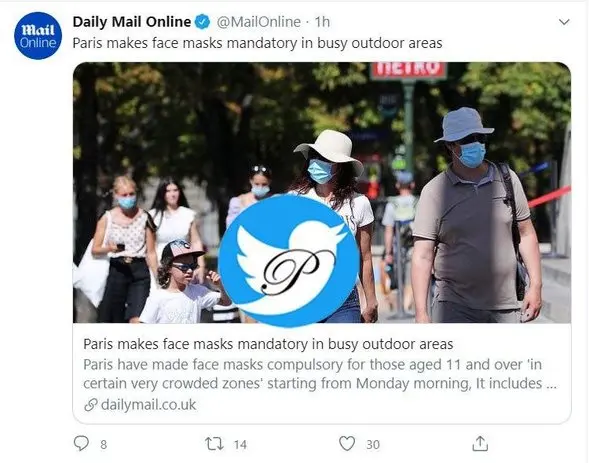
Task: Click the link card headline about Paris masks
Action: (x=268, y=344)
